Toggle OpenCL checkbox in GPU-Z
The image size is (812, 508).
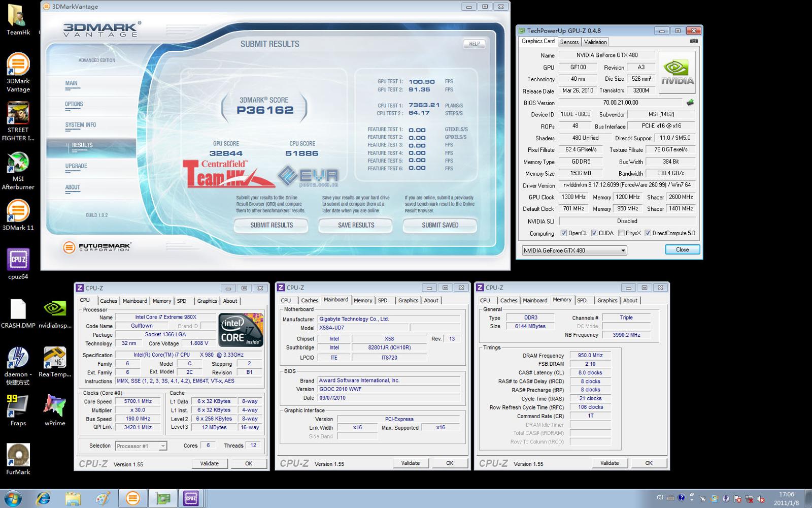(564, 233)
